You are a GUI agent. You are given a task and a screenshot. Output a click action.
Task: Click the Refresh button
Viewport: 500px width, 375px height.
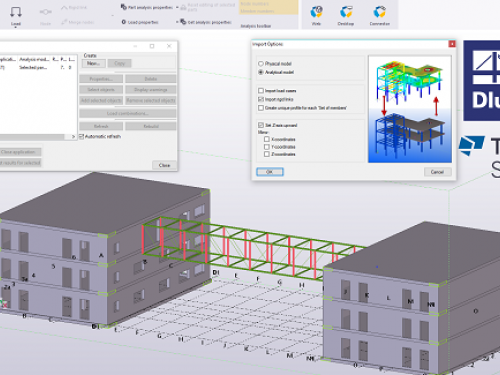[x=101, y=126]
